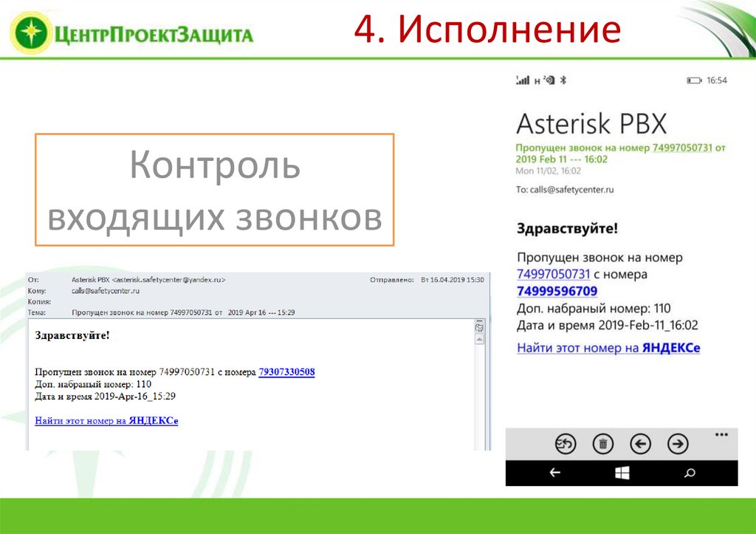Image resolution: width=756 pixels, height=534 pixels.
Task: Click the Mon 11/02, 16:02 timestamp
Action: [x=549, y=171]
